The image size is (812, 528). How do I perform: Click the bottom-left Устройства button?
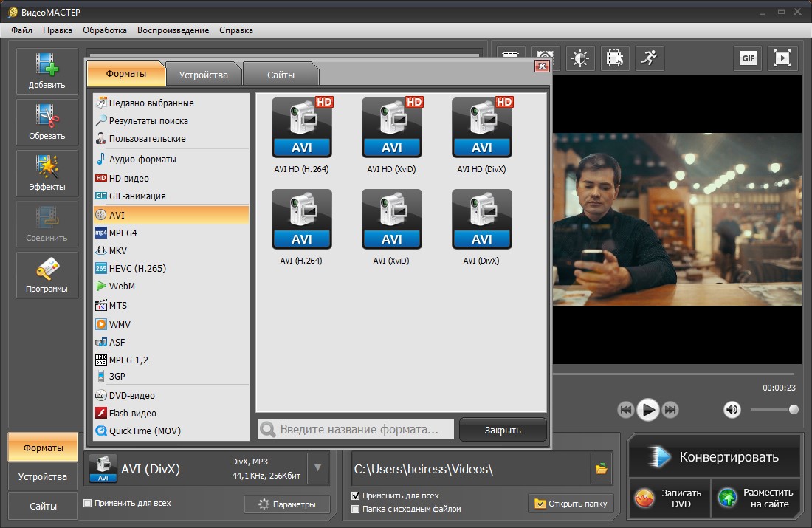(43, 477)
